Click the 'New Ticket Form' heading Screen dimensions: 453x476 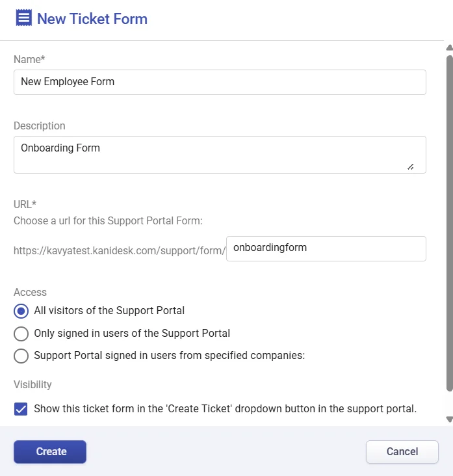(x=92, y=19)
